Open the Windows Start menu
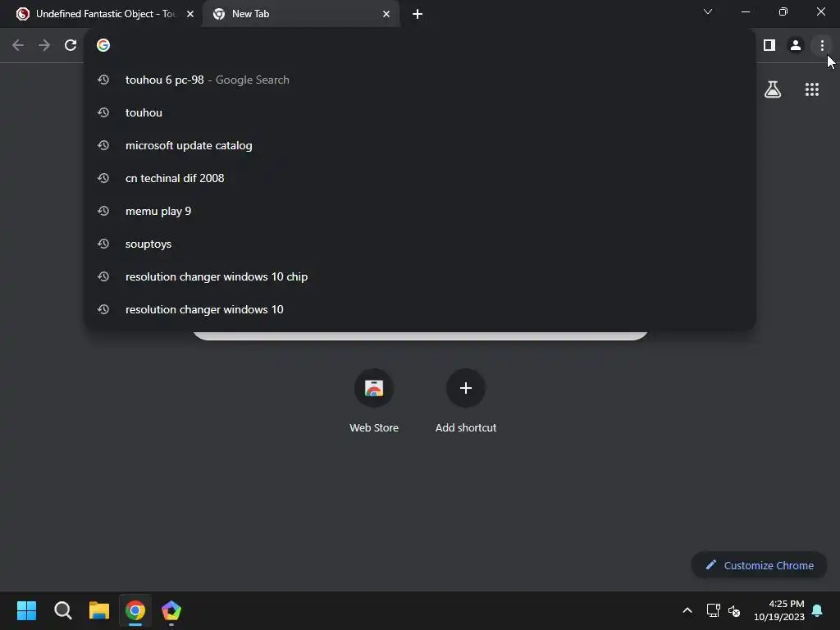This screenshot has height=630, width=840. (x=26, y=610)
